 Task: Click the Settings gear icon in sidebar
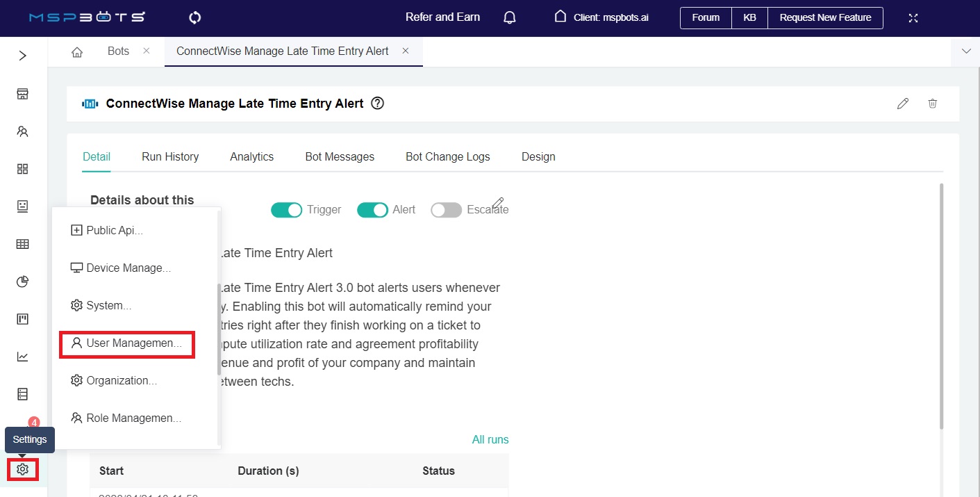22,470
